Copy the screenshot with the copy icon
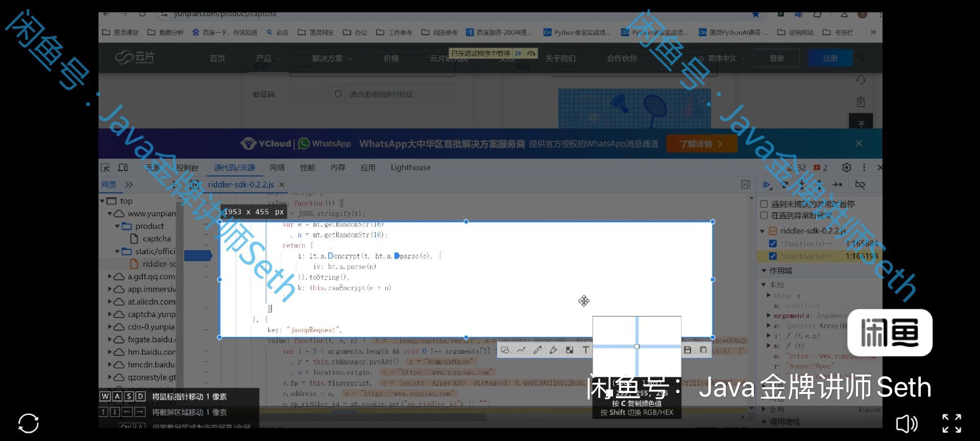Screen dimensions: 980x441 pos(703,350)
